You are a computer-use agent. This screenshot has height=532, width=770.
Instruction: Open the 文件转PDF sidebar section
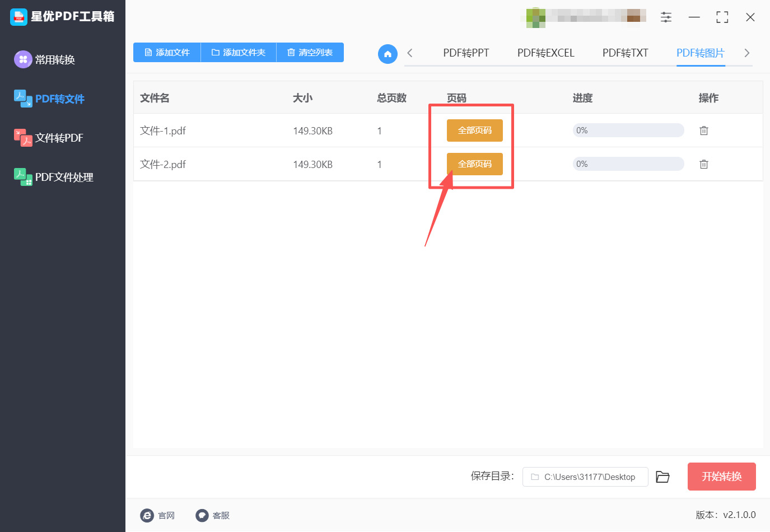tap(49, 138)
